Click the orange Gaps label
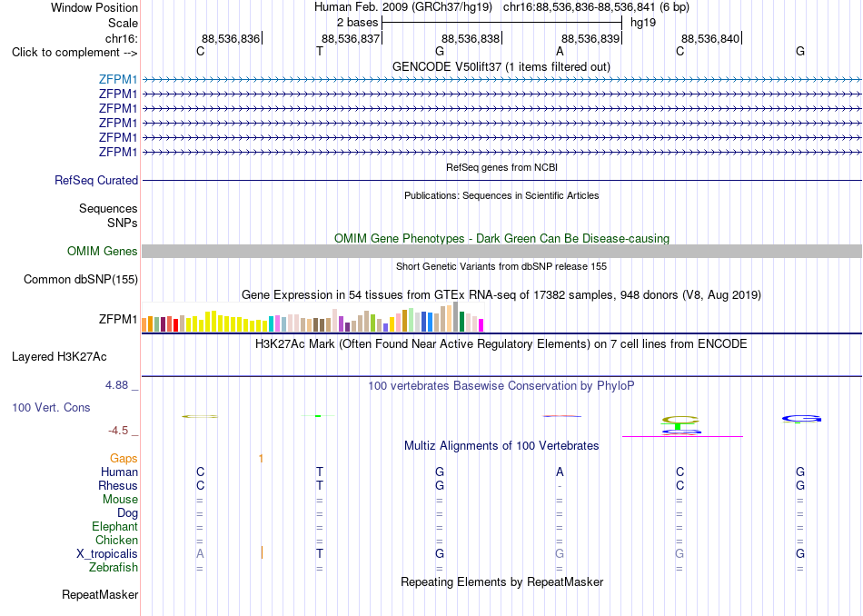This screenshot has width=863, height=616. [124, 458]
